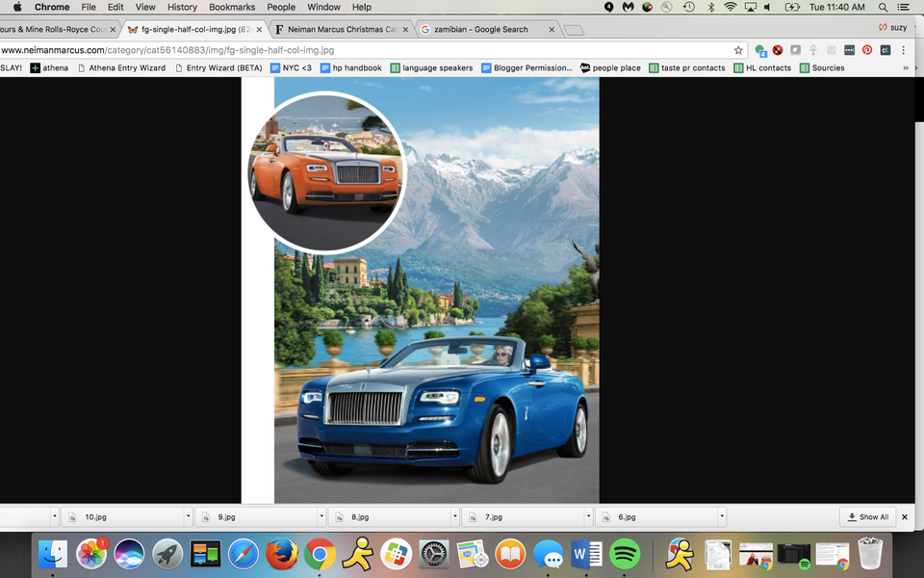Open the Bluetooth status menu
This screenshot has width=924, height=578.
click(x=710, y=7)
